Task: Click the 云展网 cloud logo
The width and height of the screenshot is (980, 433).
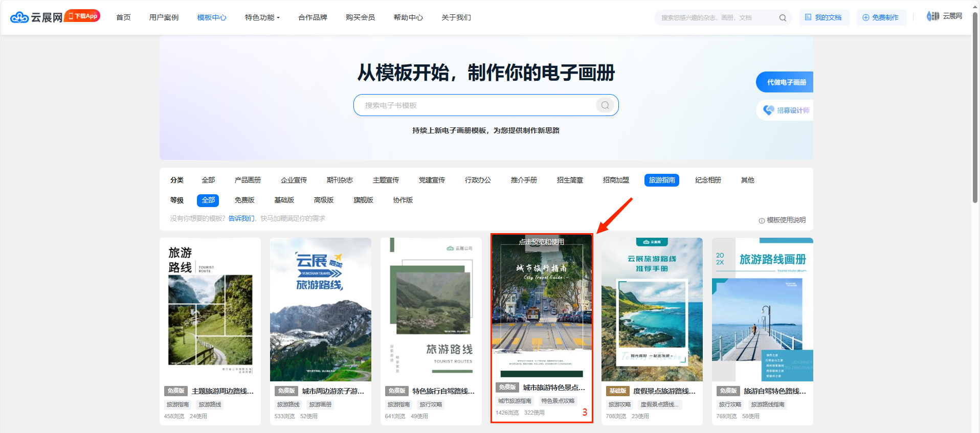Action: point(36,17)
